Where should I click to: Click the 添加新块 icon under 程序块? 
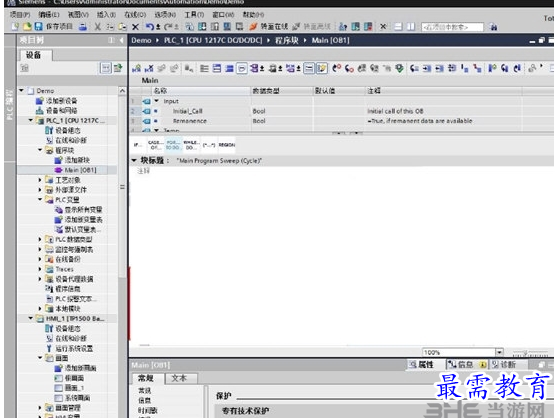tap(58, 160)
